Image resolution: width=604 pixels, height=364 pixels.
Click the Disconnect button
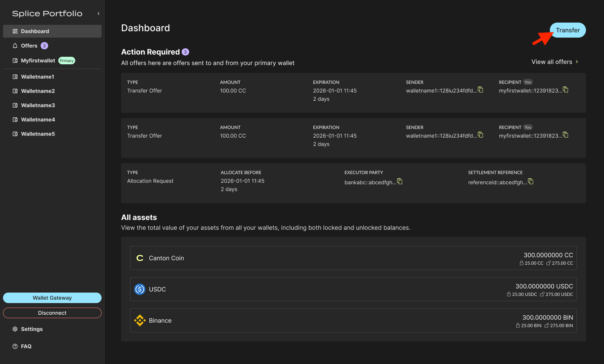pos(52,313)
